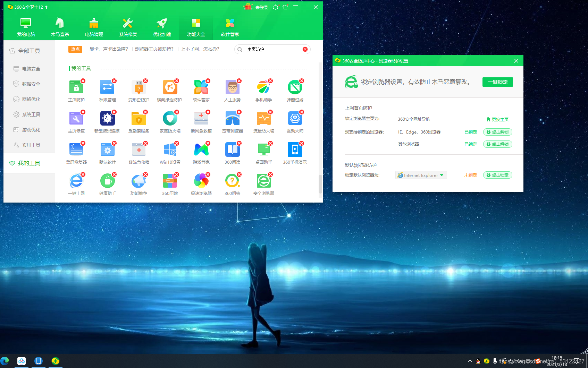Open 横向渗透防护 tool
Screen dimensions: 588x368
point(169,91)
